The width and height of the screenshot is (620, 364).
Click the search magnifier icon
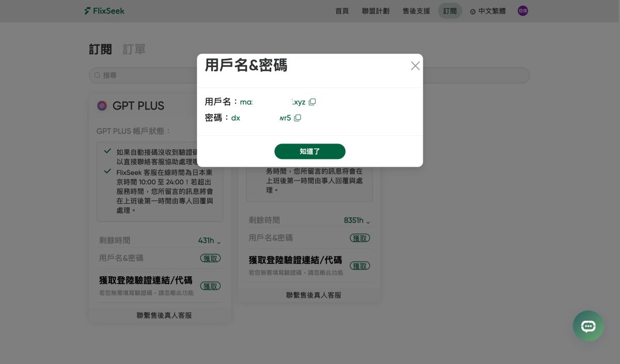click(x=97, y=75)
